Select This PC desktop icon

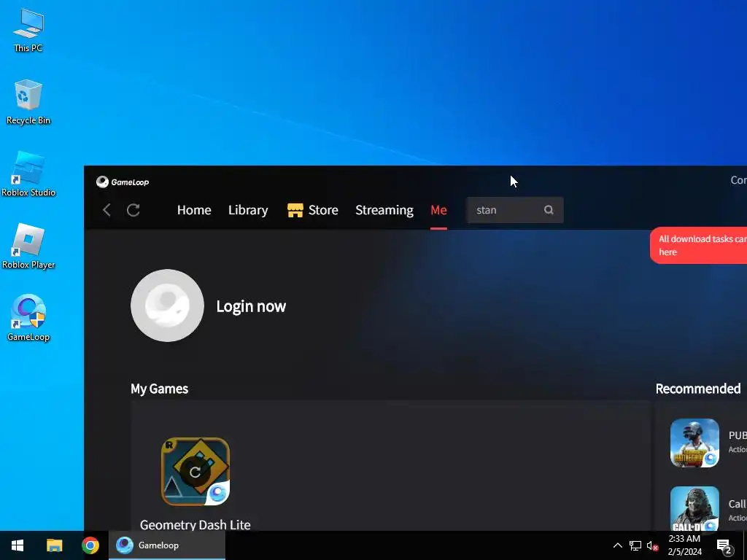(x=28, y=31)
